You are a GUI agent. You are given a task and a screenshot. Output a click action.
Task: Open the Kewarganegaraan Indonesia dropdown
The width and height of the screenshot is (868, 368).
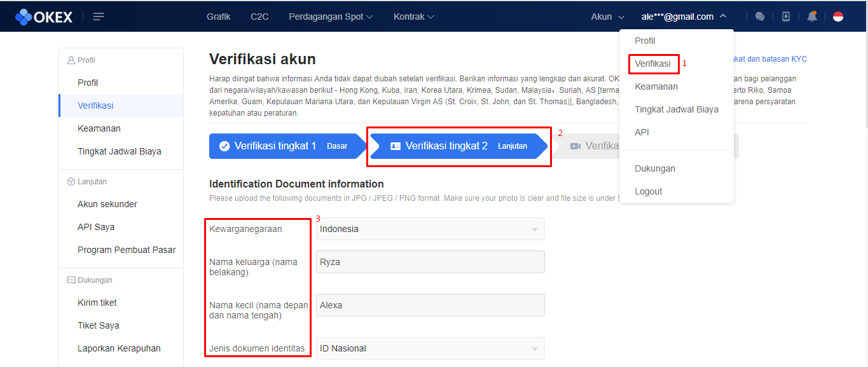coord(431,229)
